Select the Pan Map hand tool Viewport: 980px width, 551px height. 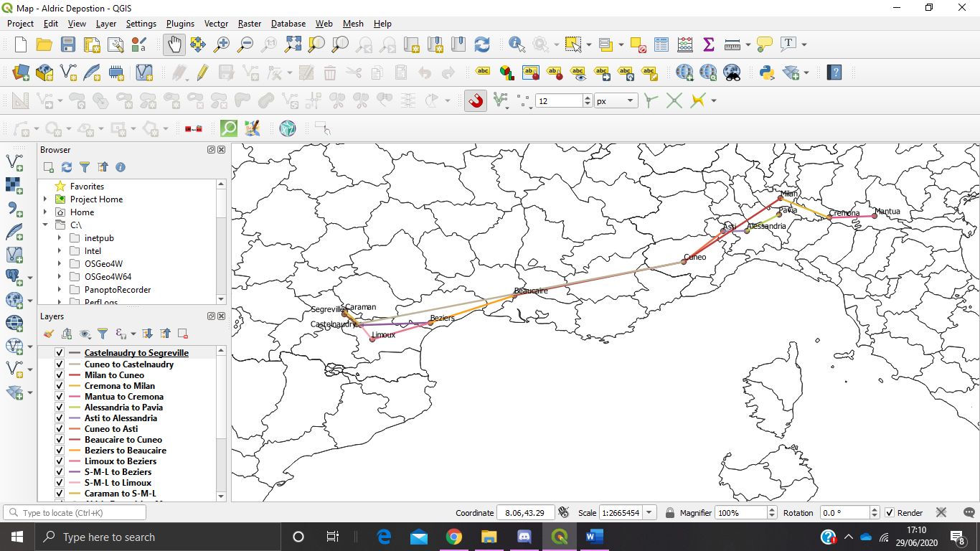tap(174, 44)
